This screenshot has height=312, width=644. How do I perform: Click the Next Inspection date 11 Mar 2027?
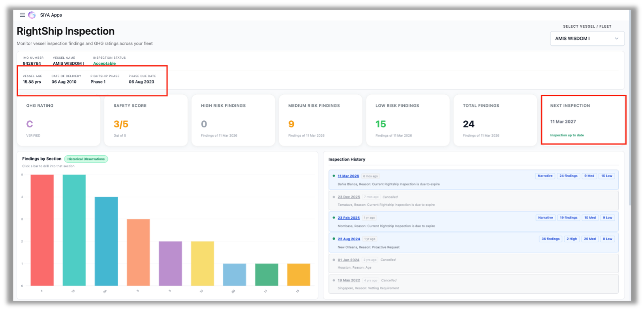point(563,121)
